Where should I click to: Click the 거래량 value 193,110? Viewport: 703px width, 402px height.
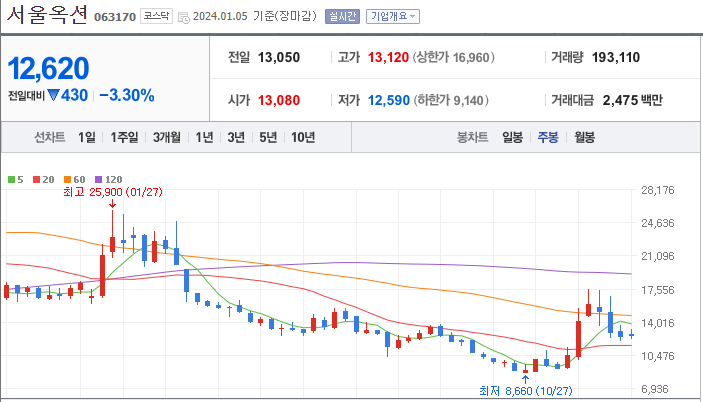tap(616, 57)
